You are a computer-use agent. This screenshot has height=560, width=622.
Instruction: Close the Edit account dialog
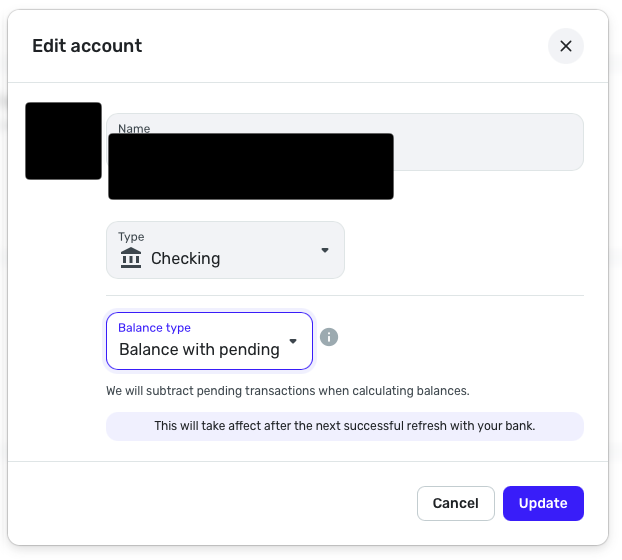coord(565,46)
